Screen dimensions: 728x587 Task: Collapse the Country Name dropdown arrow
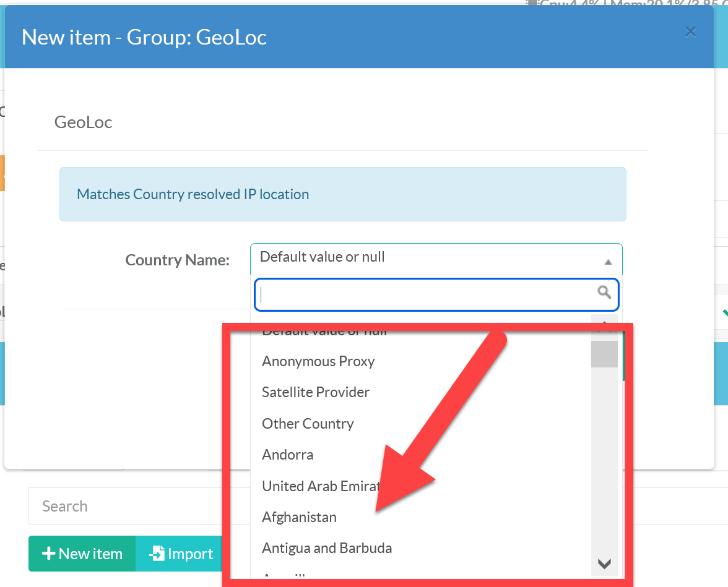click(608, 262)
